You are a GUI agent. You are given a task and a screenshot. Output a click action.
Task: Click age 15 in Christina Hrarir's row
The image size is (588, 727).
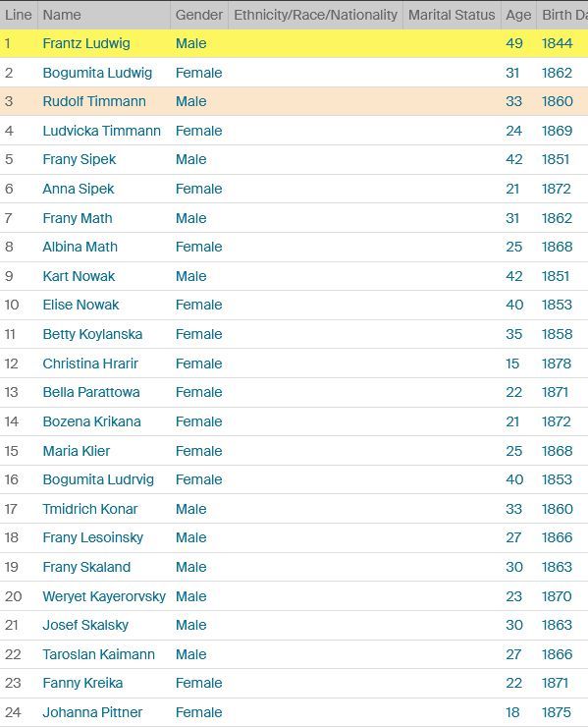tap(512, 363)
